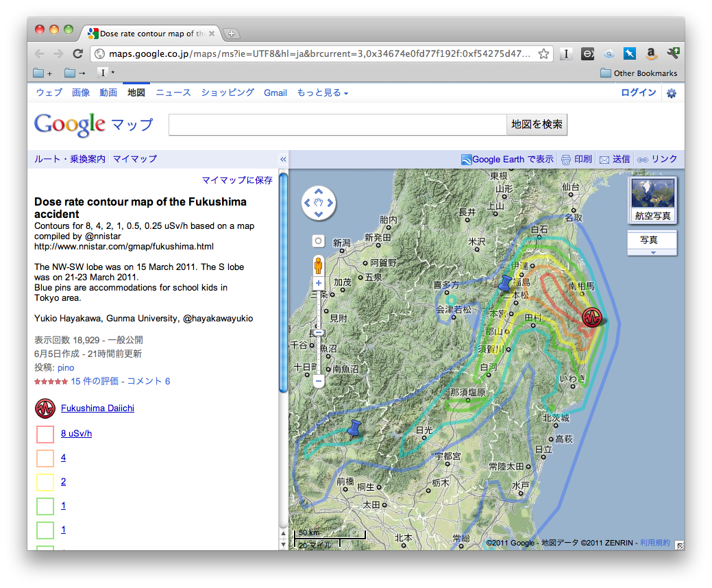Toggle the 8 uSv/h contour swatch
Viewport: 712px width, 588px height.
tap(44, 434)
